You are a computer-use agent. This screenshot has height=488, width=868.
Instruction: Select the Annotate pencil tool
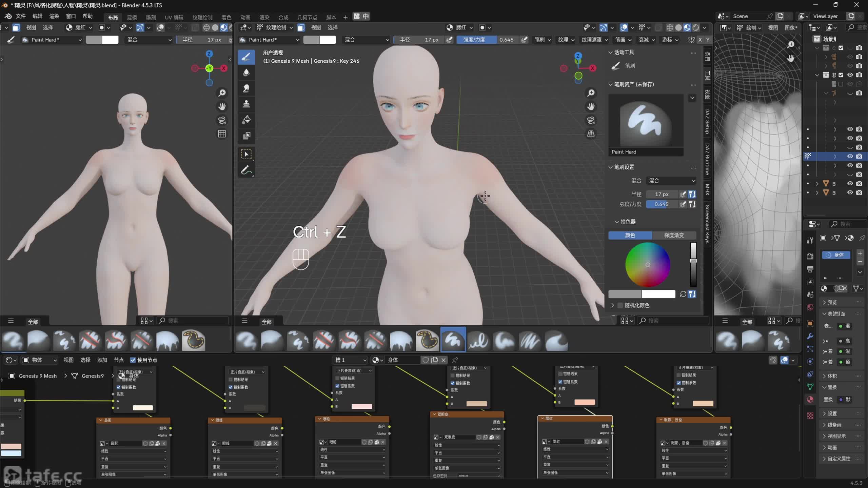(246, 170)
